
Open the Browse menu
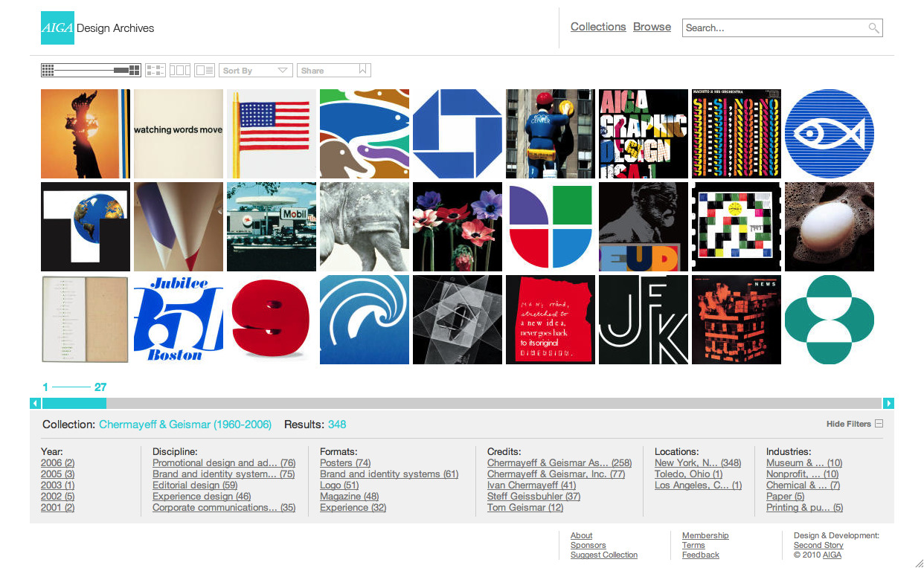(652, 27)
